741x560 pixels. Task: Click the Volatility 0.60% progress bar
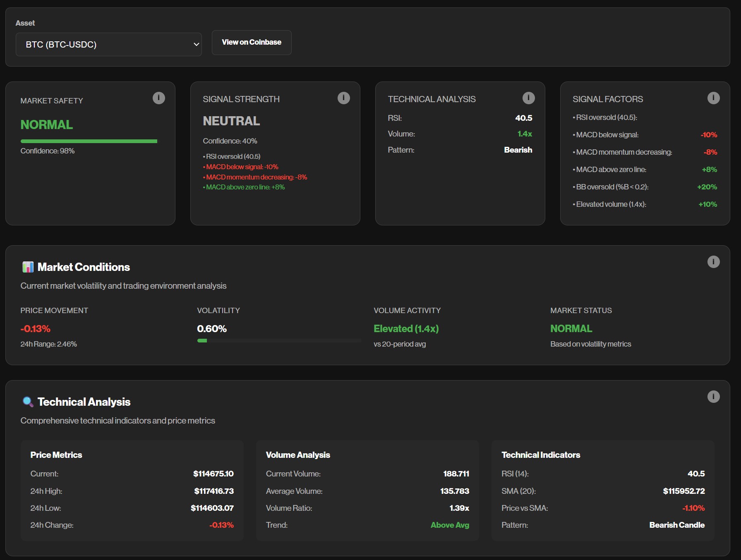click(x=279, y=341)
